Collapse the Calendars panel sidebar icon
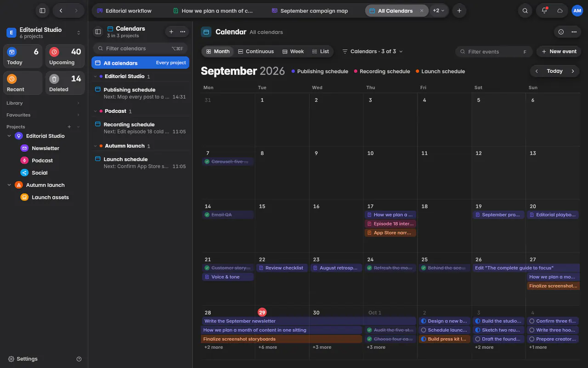588x368 pixels. coord(98,32)
